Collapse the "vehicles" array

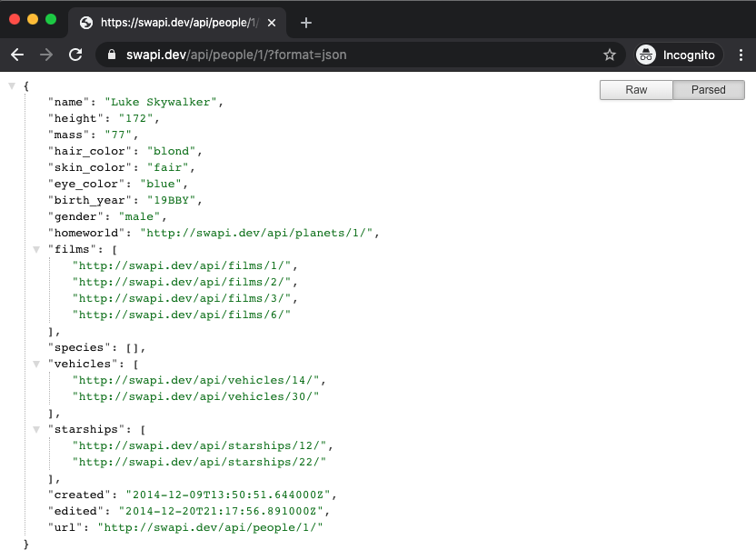coord(35,364)
